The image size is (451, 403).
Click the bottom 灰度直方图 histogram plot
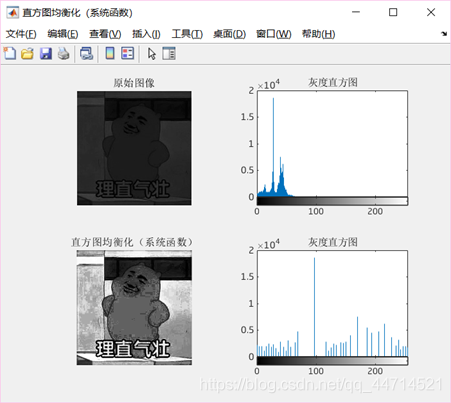click(x=332, y=303)
